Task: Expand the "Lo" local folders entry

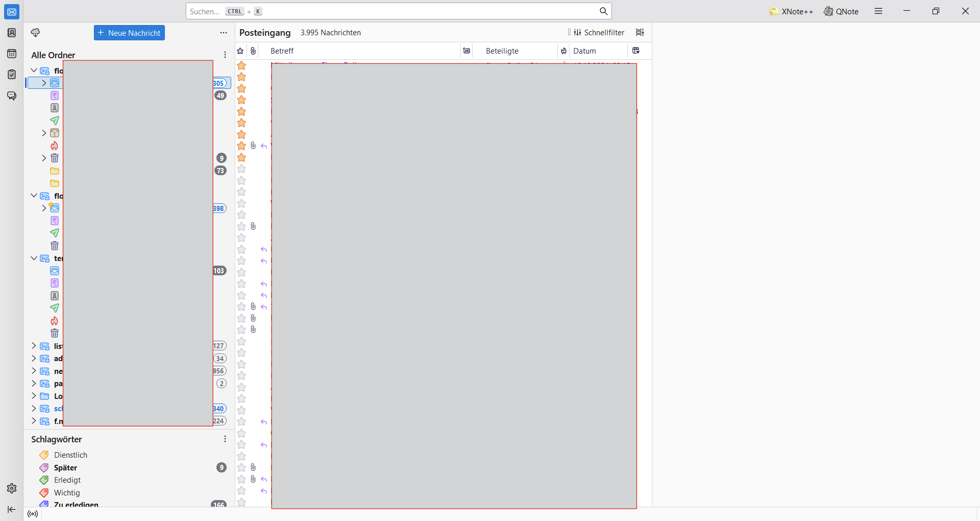Action: point(34,396)
